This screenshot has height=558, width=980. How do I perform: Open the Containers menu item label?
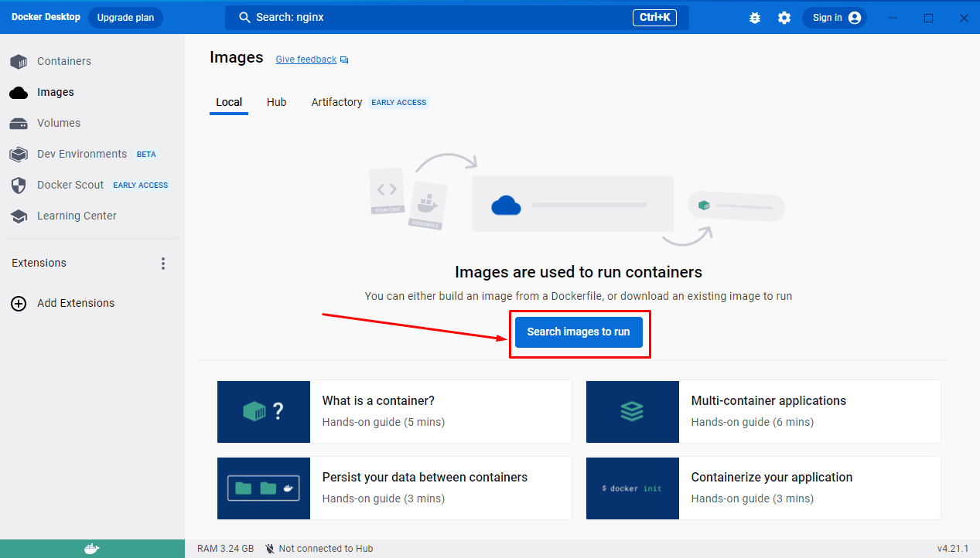[x=64, y=61]
